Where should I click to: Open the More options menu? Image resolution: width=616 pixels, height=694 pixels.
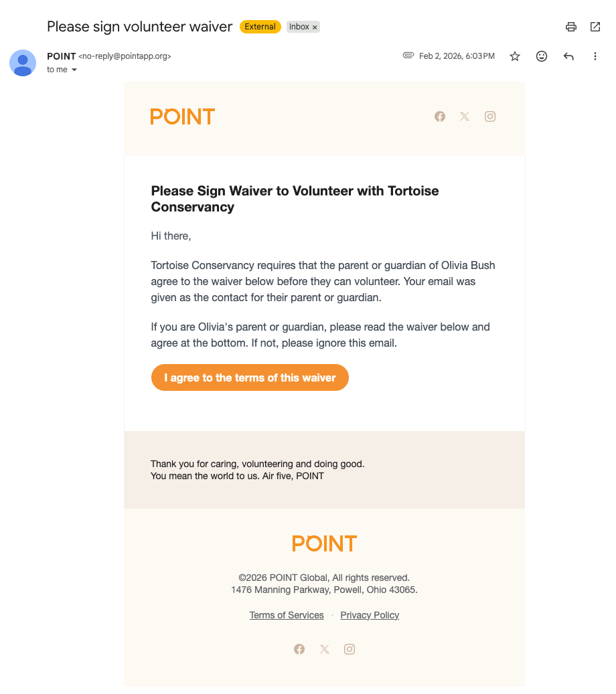point(595,56)
